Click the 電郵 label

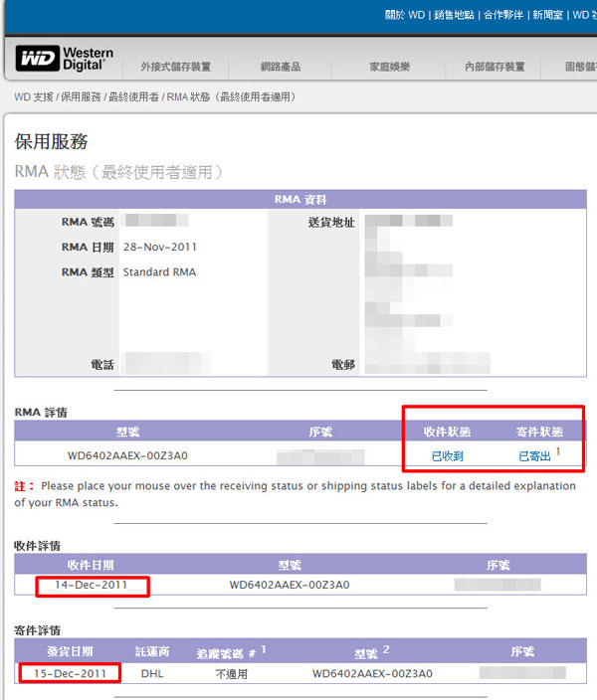[342, 365]
